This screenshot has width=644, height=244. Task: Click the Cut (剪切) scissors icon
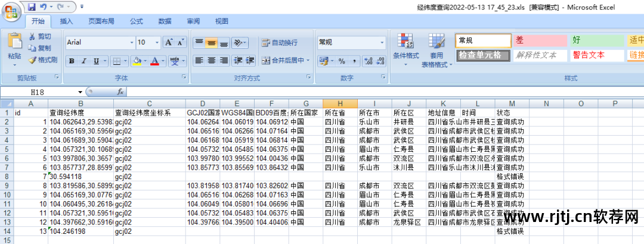point(41,36)
